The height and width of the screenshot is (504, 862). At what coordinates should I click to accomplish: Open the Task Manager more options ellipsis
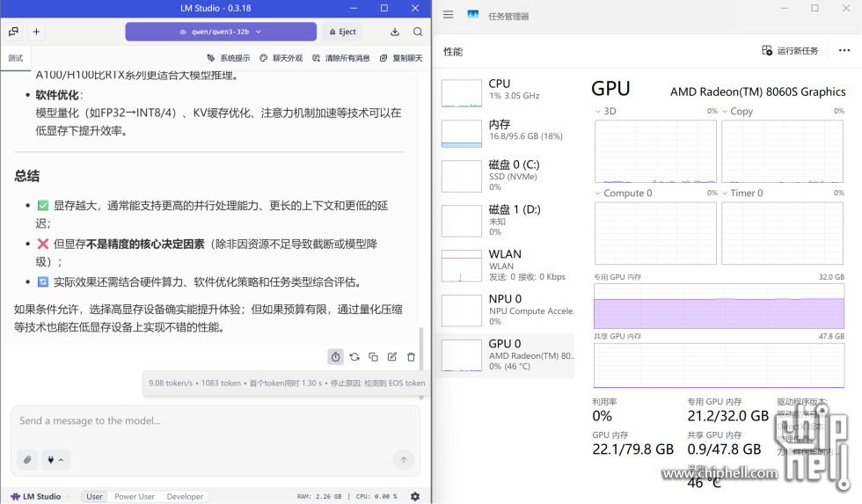coord(844,50)
